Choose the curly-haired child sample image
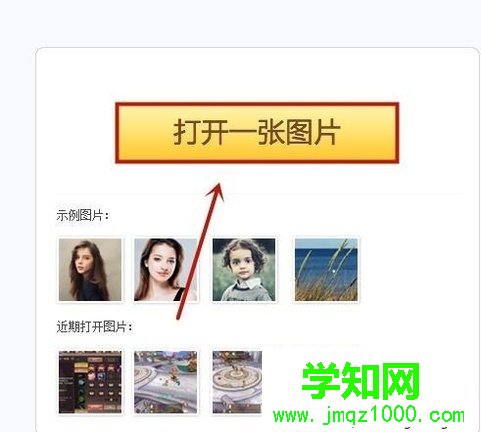The height and width of the screenshot is (432, 481). pyautogui.click(x=244, y=270)
